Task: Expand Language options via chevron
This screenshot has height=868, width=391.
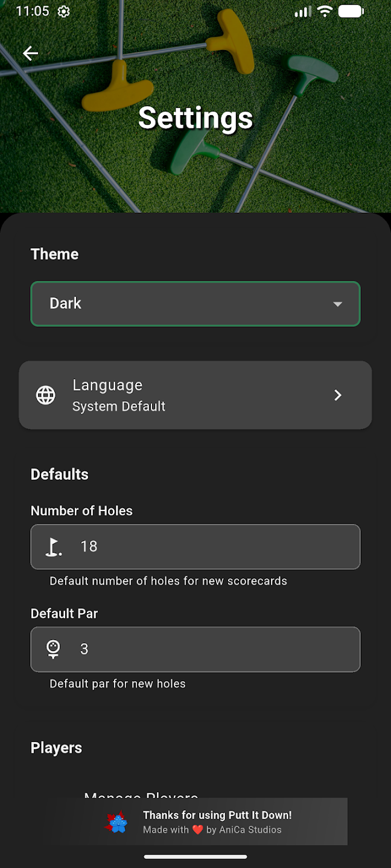Action: (338, 395)
